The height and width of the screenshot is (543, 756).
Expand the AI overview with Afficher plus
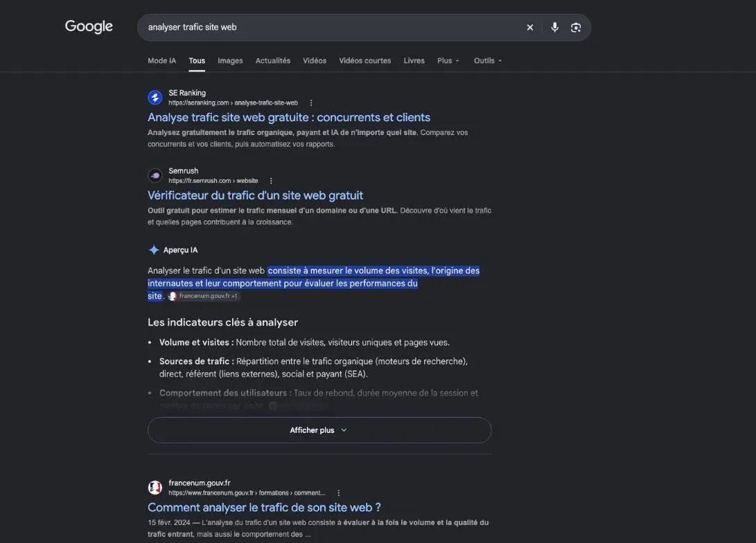tap(319, 430)
